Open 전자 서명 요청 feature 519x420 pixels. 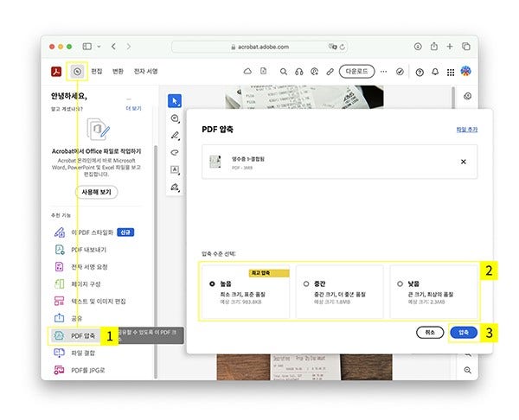[x=81, y=267]
